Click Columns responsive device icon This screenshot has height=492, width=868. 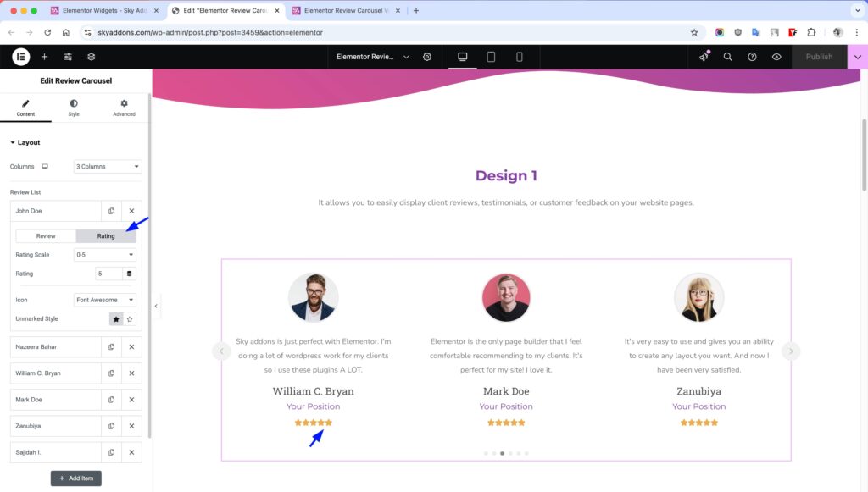click(x=45, y=166)
